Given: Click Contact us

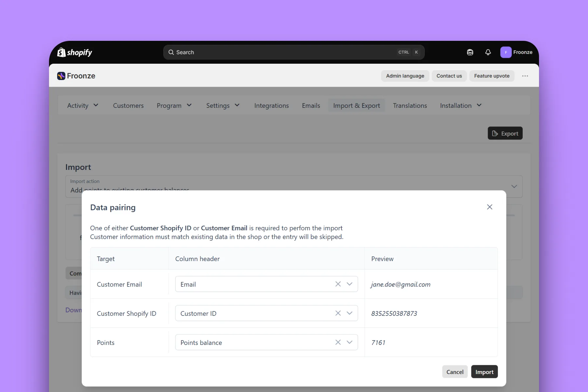Looking at the screenshot, I should click(449, 76).
